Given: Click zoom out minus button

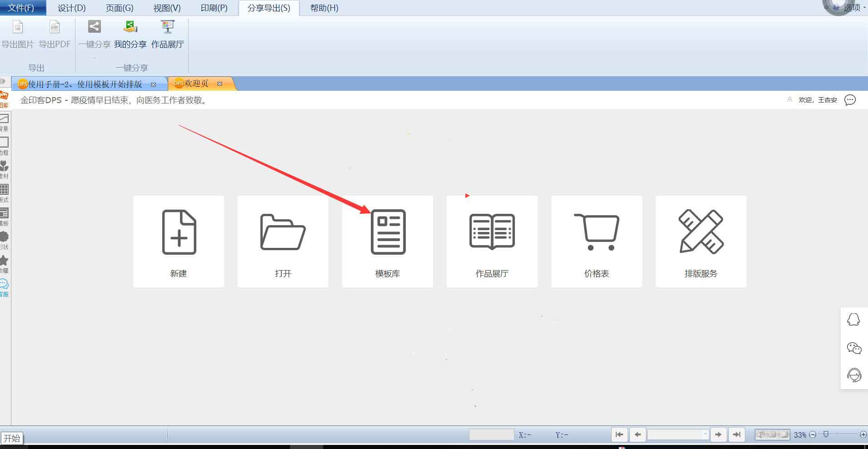Looking at the screenshot, I should 813,434.
